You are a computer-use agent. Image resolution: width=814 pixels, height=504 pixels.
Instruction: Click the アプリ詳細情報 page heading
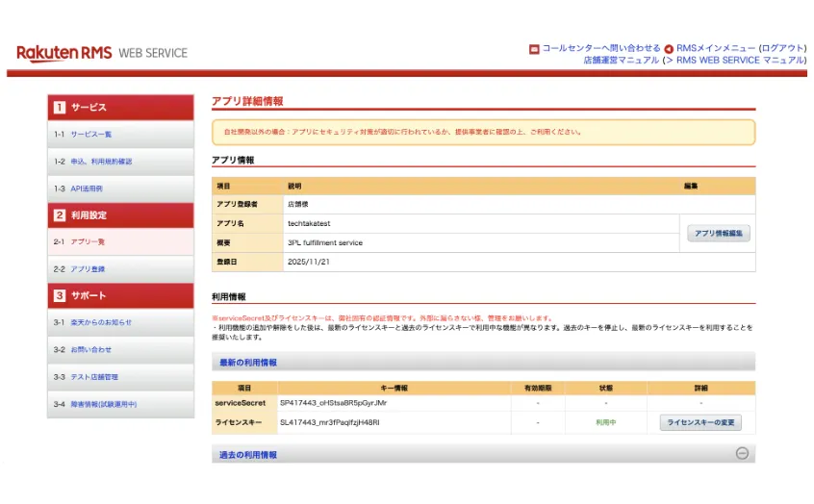coord(247,101)
